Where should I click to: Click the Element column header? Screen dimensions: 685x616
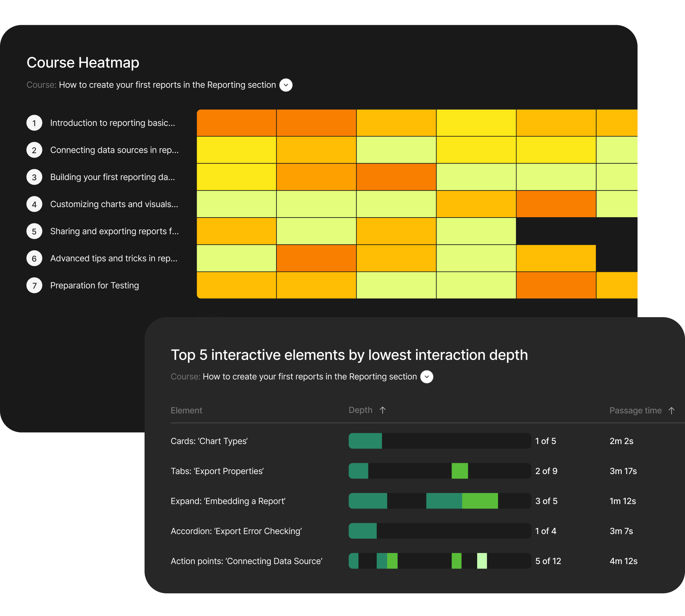(x=186, y=411)
